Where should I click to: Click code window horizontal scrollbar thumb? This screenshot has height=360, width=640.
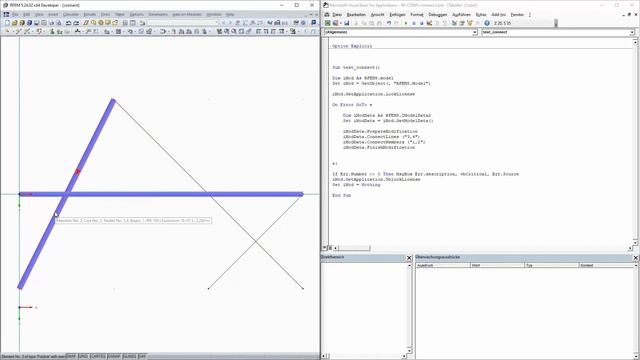(354, 248)
